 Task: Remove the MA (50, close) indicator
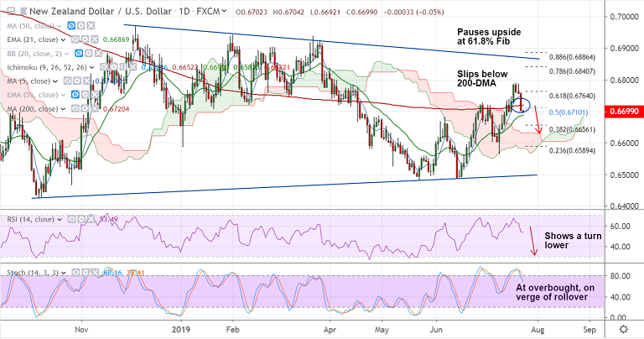pyautogui.click(x=91, y=26)
